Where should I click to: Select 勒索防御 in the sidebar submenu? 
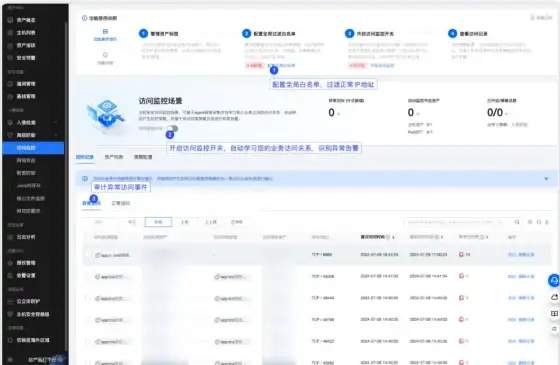26,173
